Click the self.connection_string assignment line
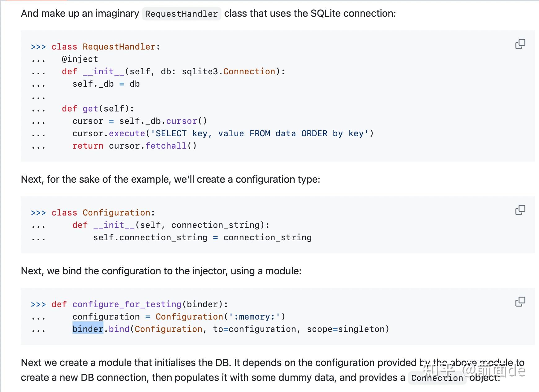Viewport: 539px width, 392px height. tap(202, 237)
